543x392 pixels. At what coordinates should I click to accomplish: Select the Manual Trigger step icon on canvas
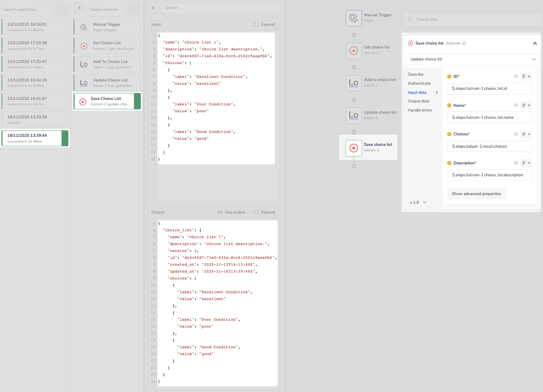point(354,18)
